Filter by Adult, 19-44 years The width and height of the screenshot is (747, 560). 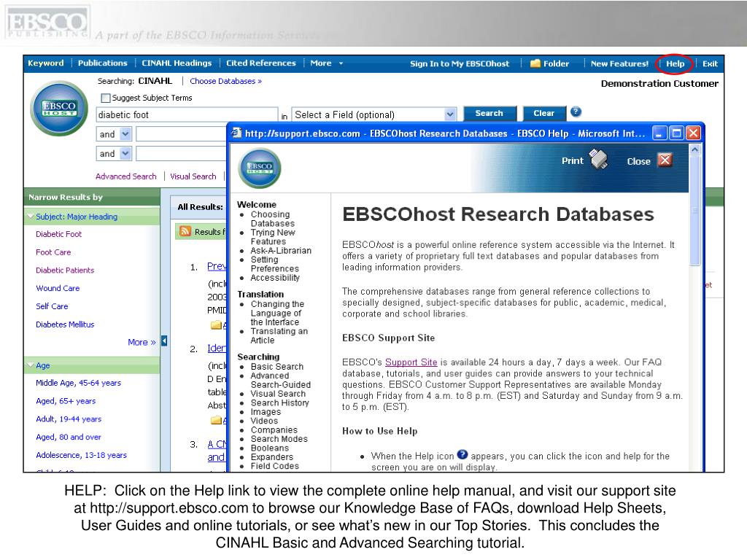point(69,419)
